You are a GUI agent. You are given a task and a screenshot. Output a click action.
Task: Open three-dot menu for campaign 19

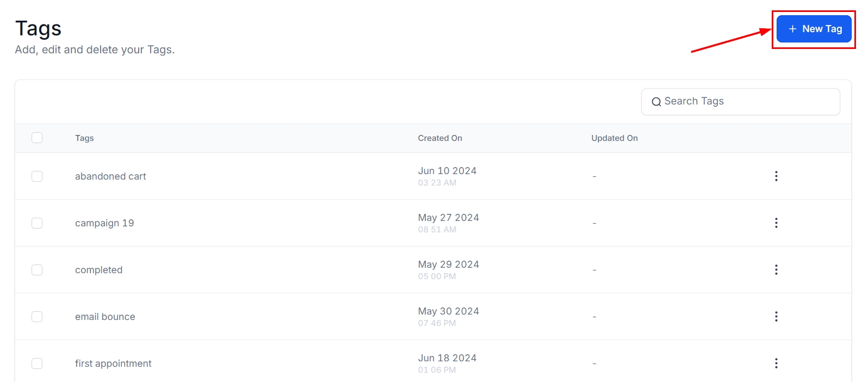pos(776,223)
